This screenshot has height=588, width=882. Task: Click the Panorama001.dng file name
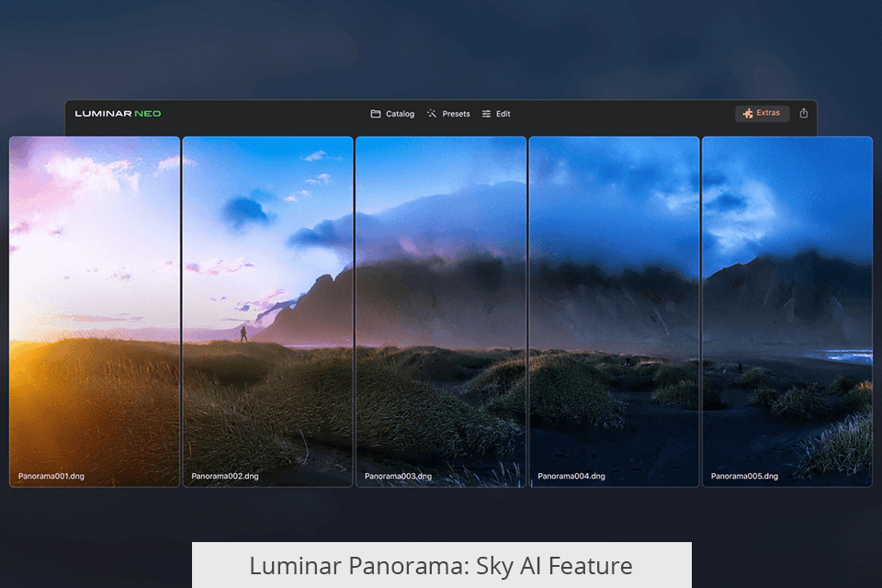[51, 476]
